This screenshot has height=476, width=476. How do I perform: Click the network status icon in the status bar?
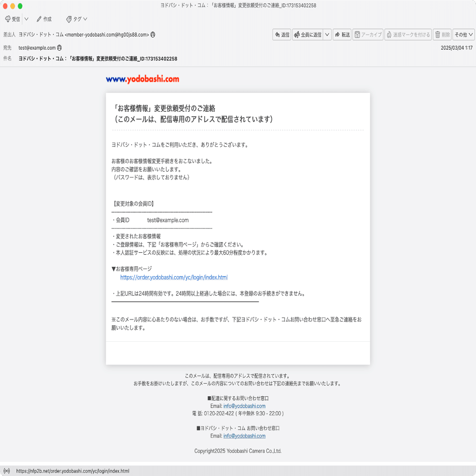coord(6,470)
